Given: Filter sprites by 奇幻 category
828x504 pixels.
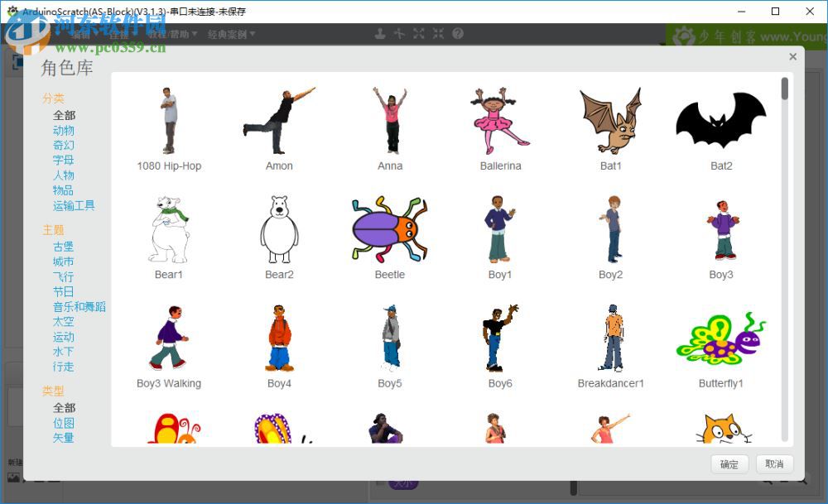Looking at the screenshot, I should point(64,145).
